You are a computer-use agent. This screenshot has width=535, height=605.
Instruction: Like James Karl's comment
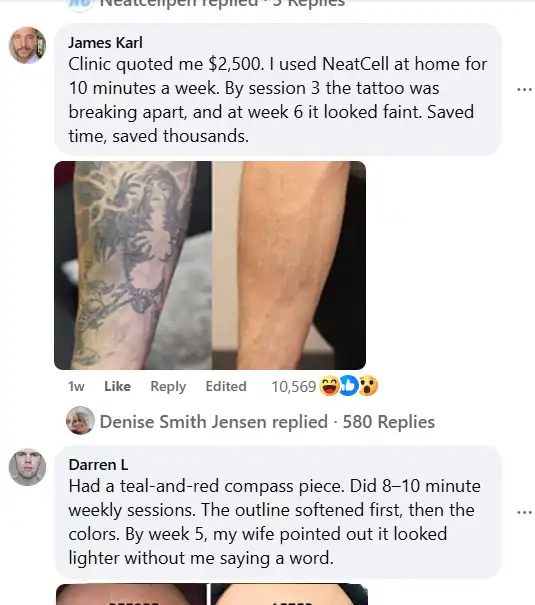click(x=117, y=386)
